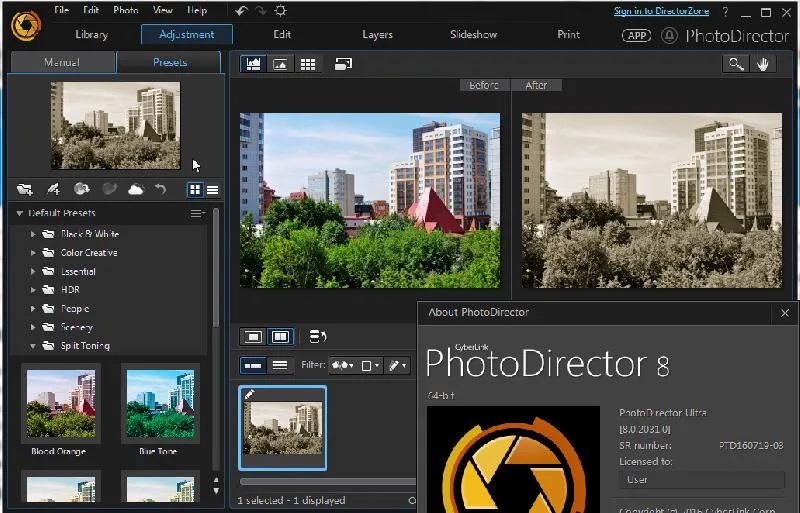Switch to viewer only mode icon
This screenshot has height=513, width=800.
(280, 64)
